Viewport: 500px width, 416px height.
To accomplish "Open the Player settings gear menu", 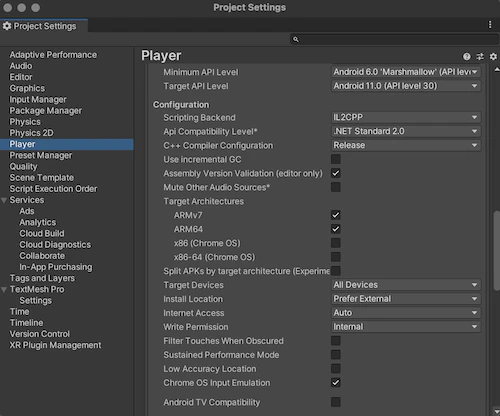I will point(493,57).
